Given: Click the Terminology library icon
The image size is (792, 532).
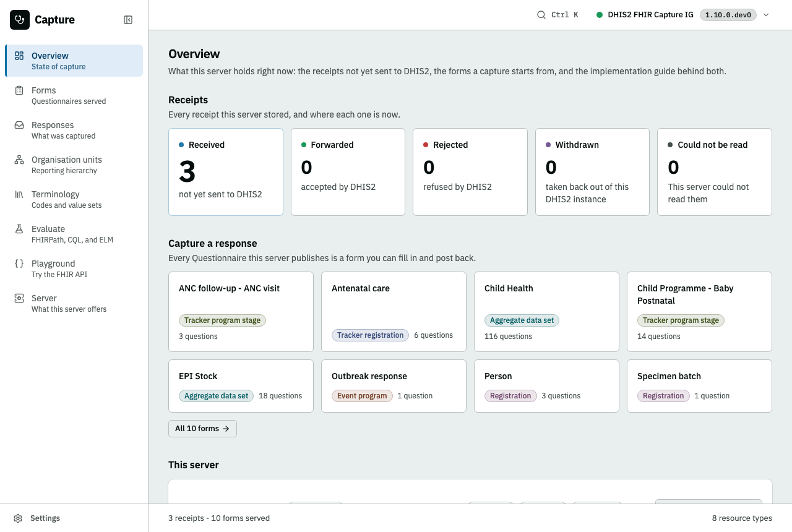Looking at the screenshot, I should click(19, 194).
